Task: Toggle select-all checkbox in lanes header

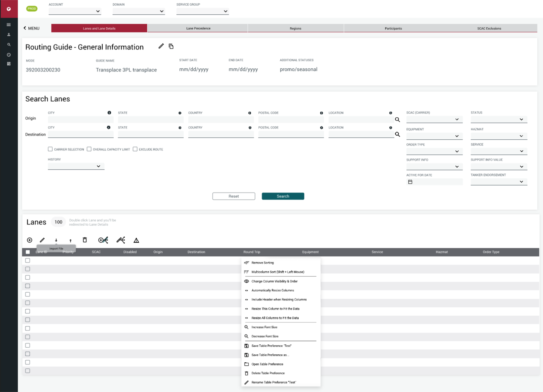Action: pos(28,252)
